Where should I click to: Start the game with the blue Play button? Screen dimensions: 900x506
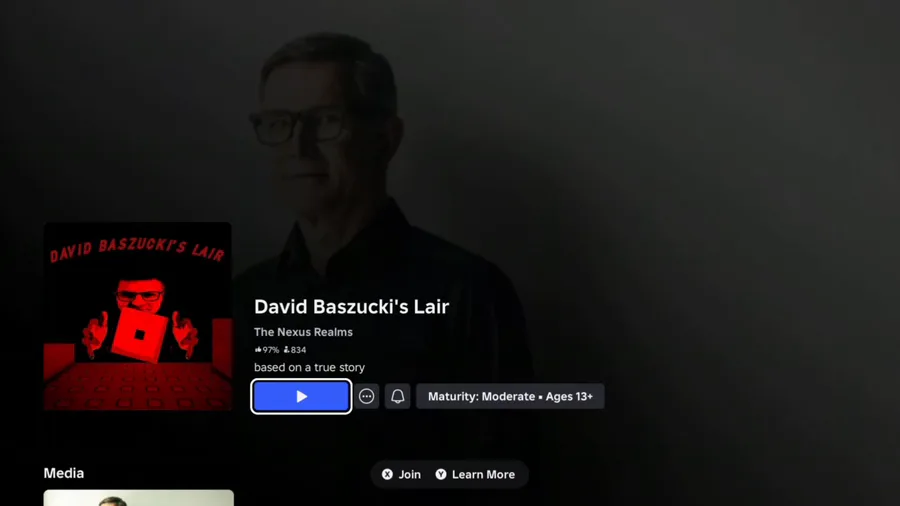(301, 396)
